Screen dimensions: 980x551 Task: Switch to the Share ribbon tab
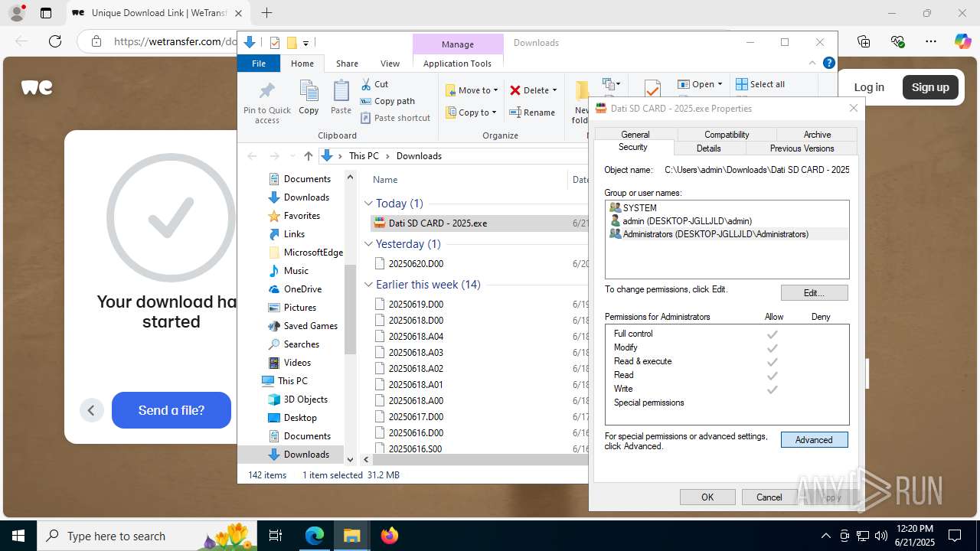point(347,64)
